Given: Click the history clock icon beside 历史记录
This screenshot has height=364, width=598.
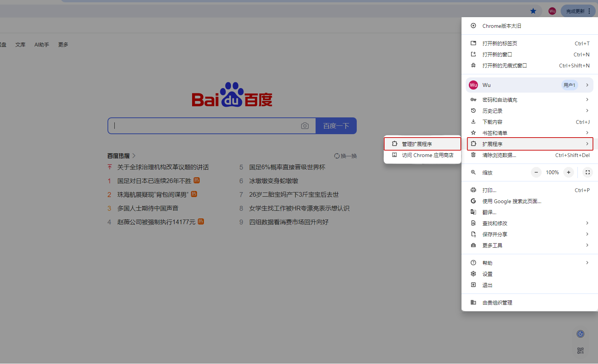Looking at the screenshot, I should 473,111.
